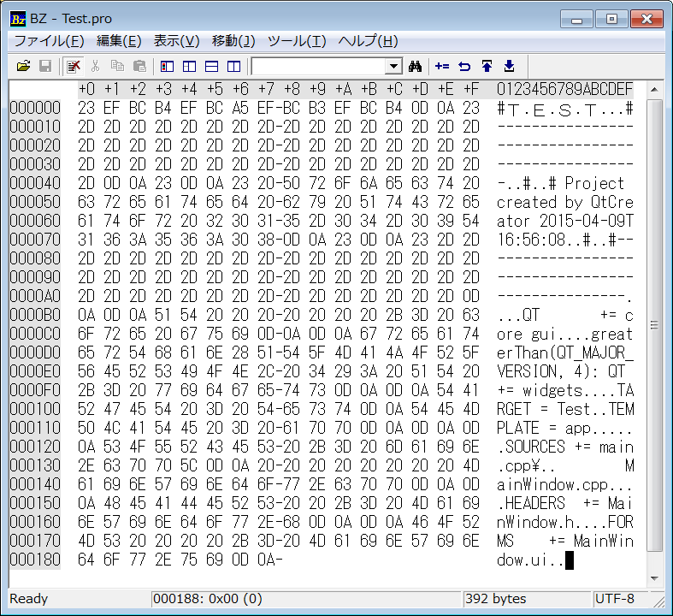This screenshot has height=616, width=673.
Task: Click the Copy icon in toolbar
Action: pos(117,66)
